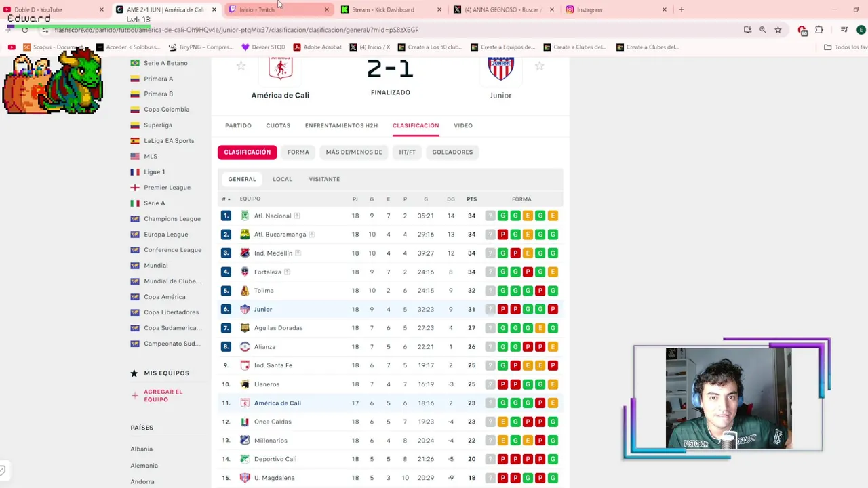Click the Junior team name in table
The height and width of the screenshot is (488, 868).
click(x=263, y=309)
